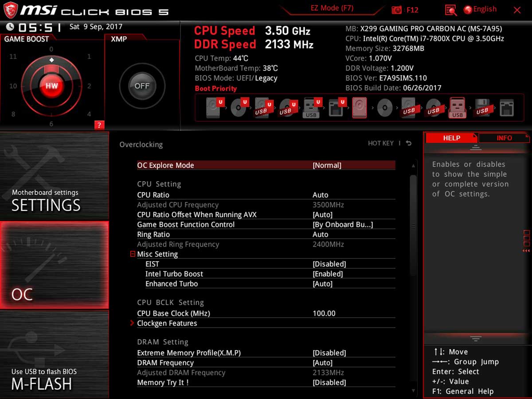Click the scrollbar down arrow in settings list
532x399 pixels.
[x=413, y=391]
